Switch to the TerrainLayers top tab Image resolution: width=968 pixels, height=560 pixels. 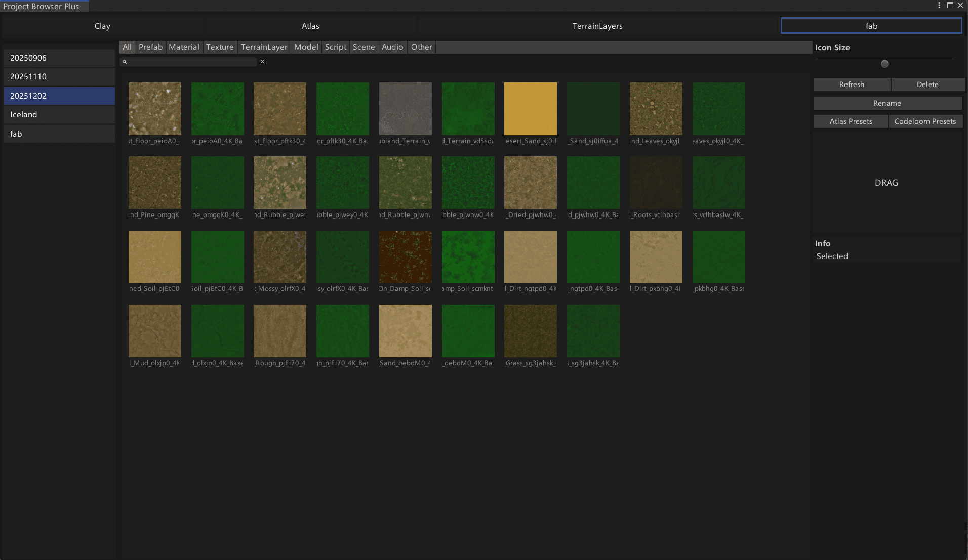point(597,26)
